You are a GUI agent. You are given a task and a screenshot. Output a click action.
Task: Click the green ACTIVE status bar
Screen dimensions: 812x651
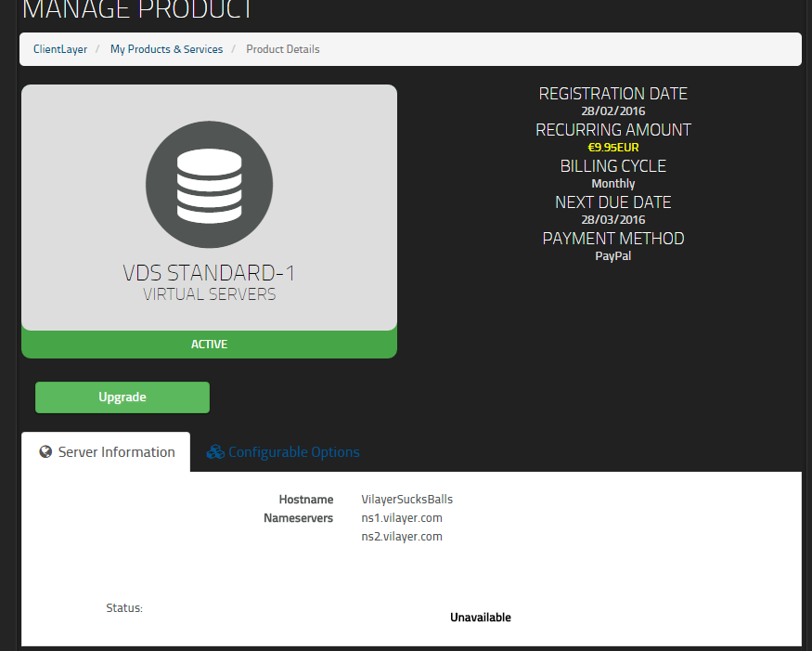point(209,345)
